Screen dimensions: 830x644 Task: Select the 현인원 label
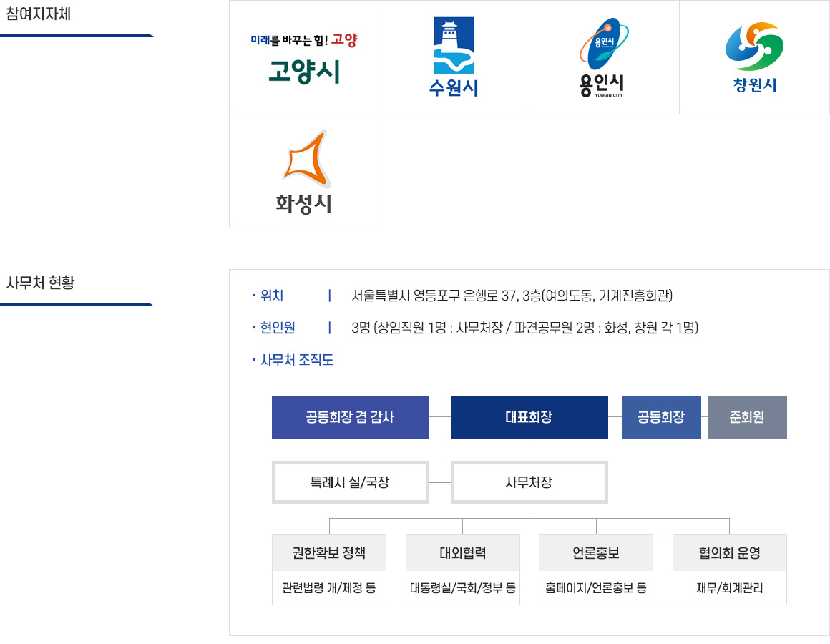278,328
